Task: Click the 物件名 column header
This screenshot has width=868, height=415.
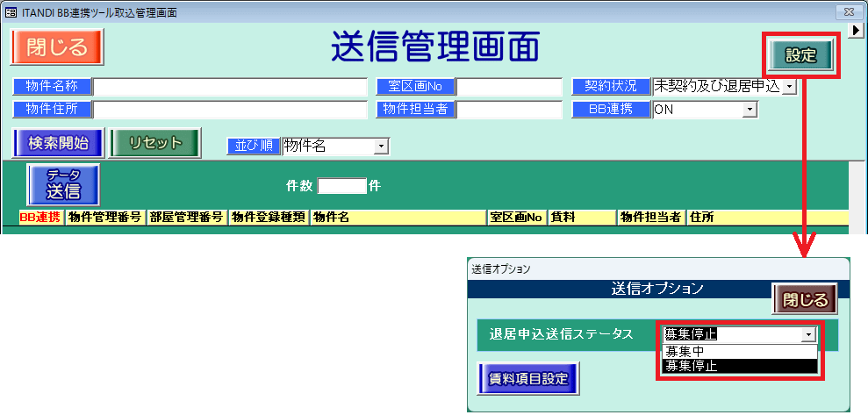Action: click(398, 218)
